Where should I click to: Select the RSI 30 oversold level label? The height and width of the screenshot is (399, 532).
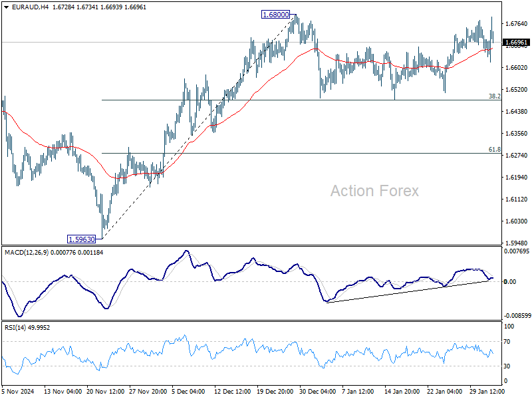coord(507,366)
